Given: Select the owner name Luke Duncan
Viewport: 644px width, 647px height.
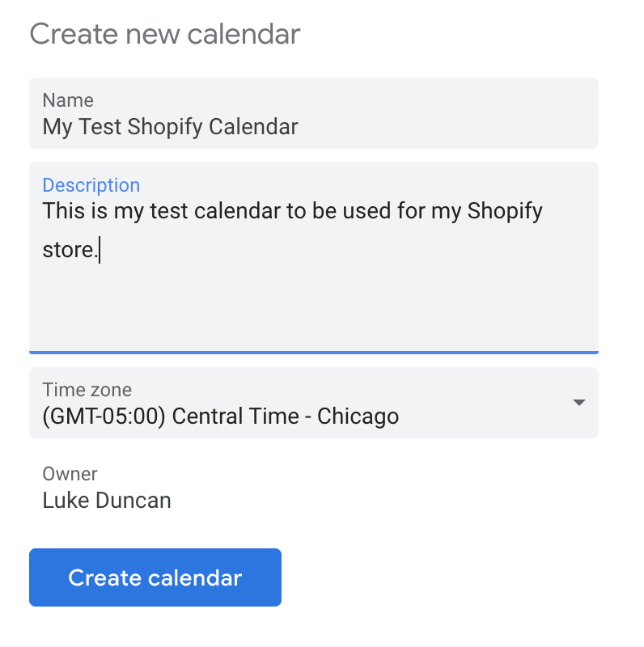Looking at the screenshot, I should [x=107, y=501].
